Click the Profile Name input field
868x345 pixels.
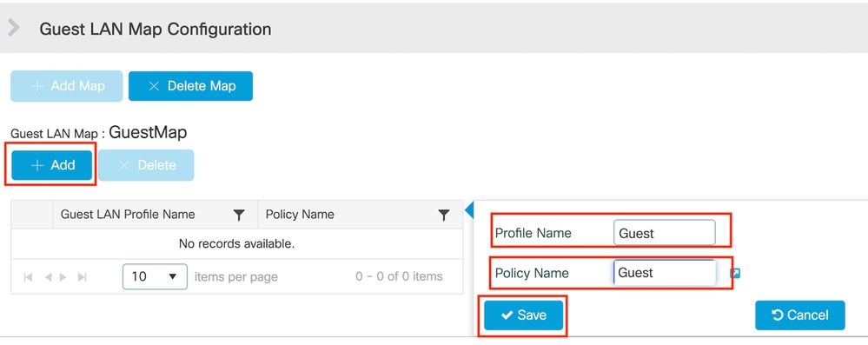pyautogui.click(x=665, y=233)
